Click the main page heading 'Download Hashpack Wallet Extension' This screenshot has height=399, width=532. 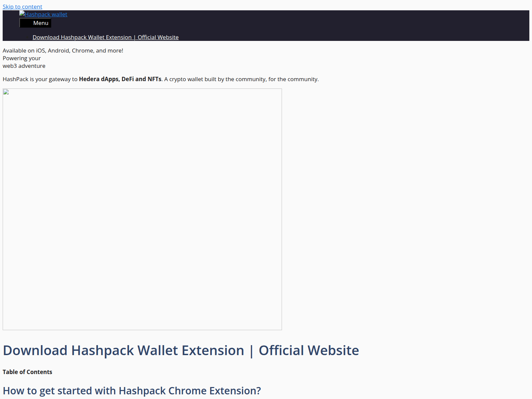[x=181, y=350]
